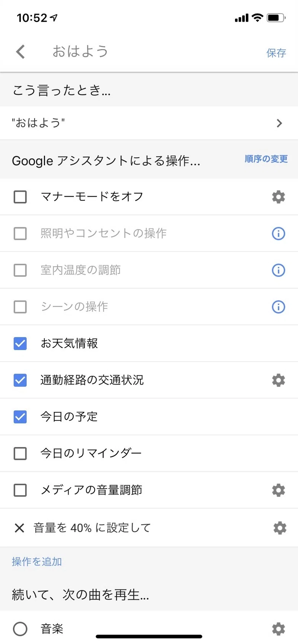Viewport: 298px width, 644px height.
Task: Show info for 照明やコンセントの操作
Action: pyautogui.click(x=278, y=233)
